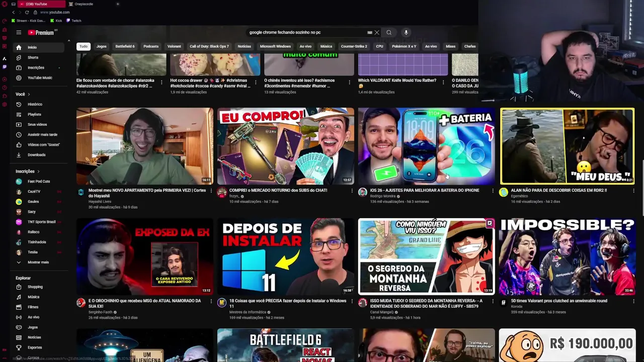Select the first Jogos filter chip
The width and height of the screenshot is (644, 362).
tap(102, 46)
